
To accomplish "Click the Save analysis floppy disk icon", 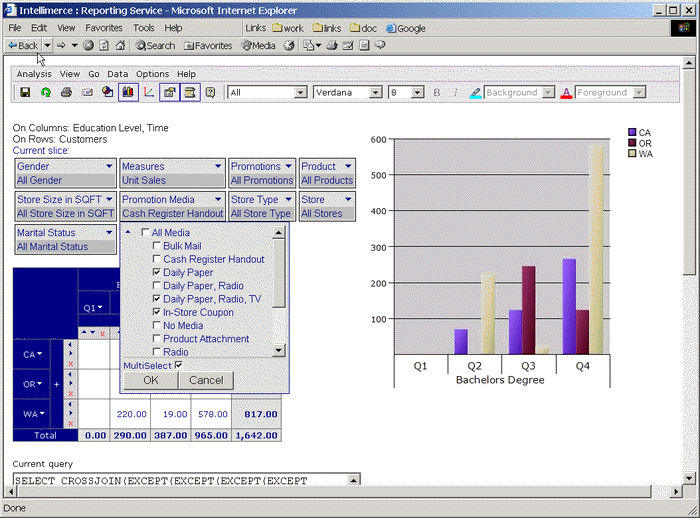I will coord(25,92).
